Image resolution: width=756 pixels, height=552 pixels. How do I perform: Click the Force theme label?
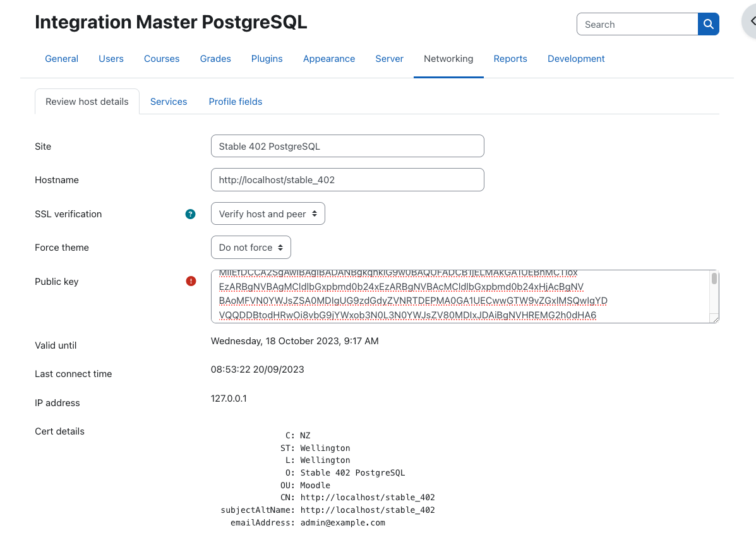click(x=62, y=248)
